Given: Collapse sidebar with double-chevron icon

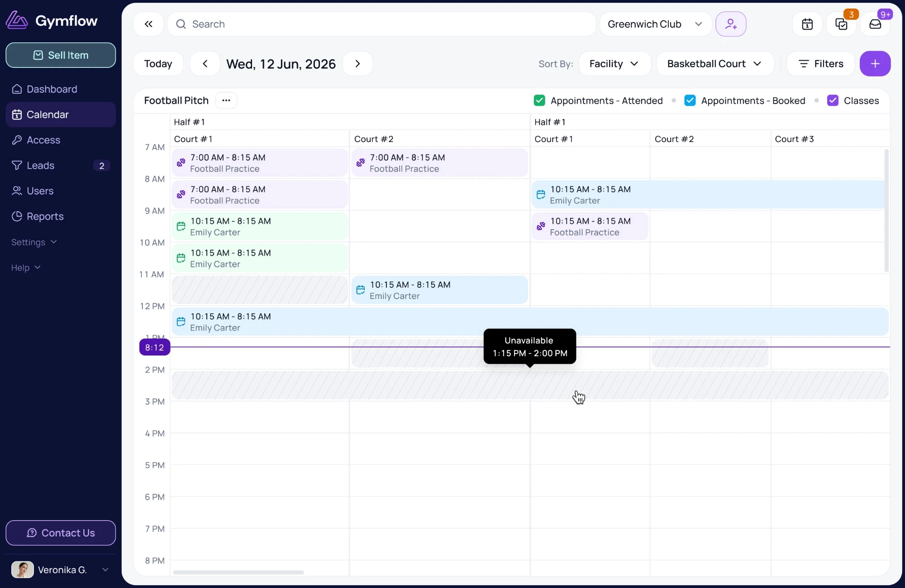Looking at the screenshot, I should click(148, 24).
